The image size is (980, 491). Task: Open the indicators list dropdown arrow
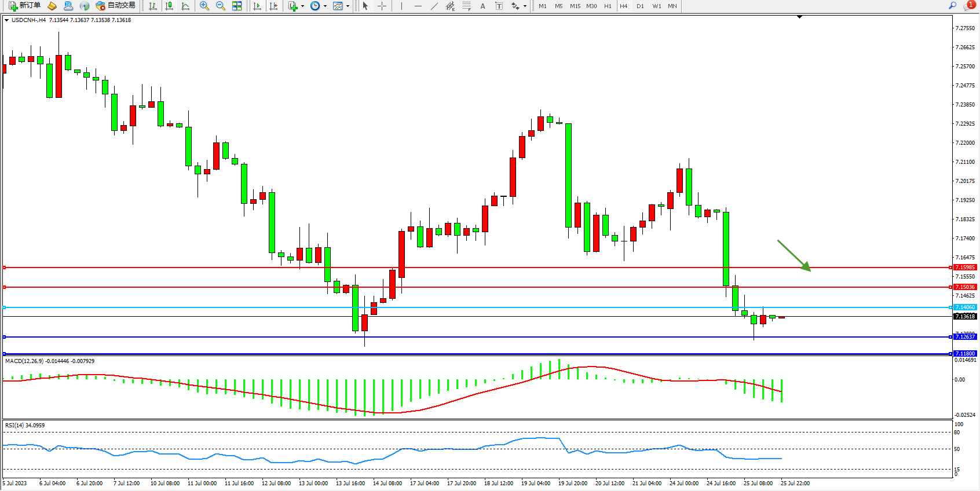(x=302, y=6)
